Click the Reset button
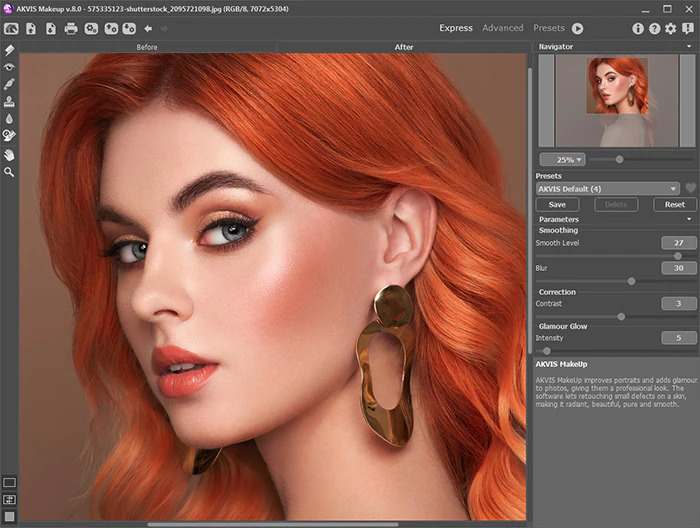 point(675,204)
